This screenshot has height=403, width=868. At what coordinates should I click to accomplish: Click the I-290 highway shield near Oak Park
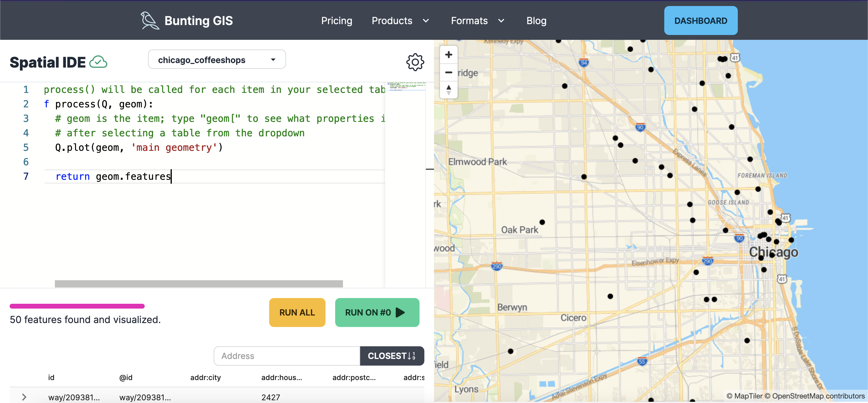click(x=496, y=266)
